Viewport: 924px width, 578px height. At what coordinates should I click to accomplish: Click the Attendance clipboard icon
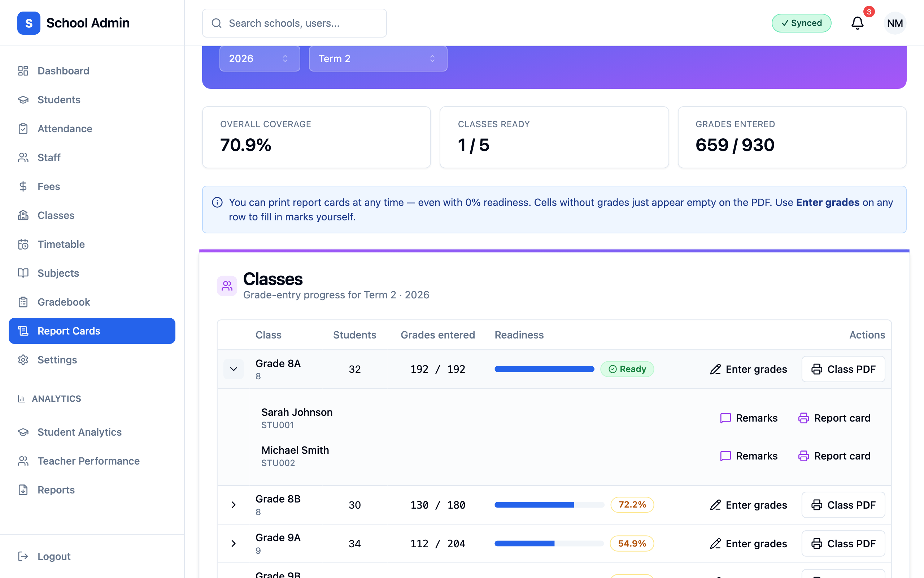click(23, 129)
